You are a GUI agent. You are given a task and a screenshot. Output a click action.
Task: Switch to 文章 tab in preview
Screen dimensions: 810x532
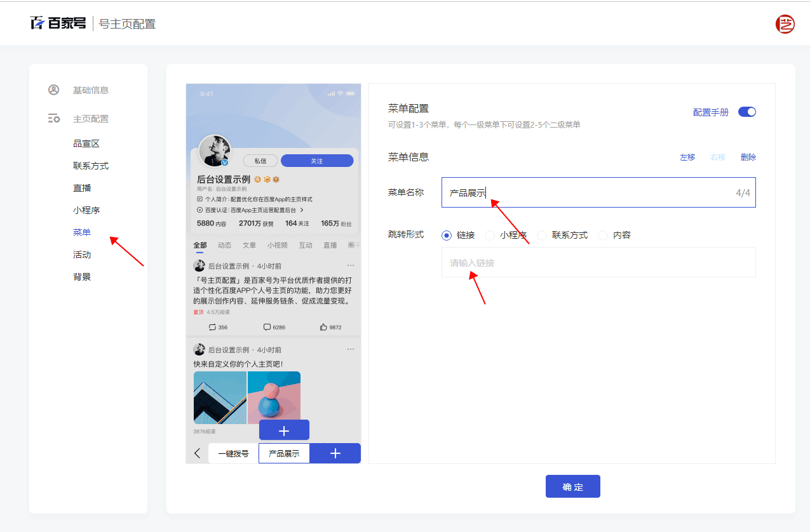pos(249,245)
